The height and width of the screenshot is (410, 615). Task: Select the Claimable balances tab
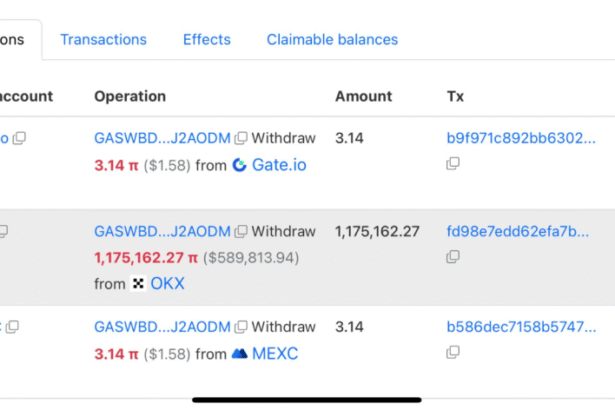(332, 40)
